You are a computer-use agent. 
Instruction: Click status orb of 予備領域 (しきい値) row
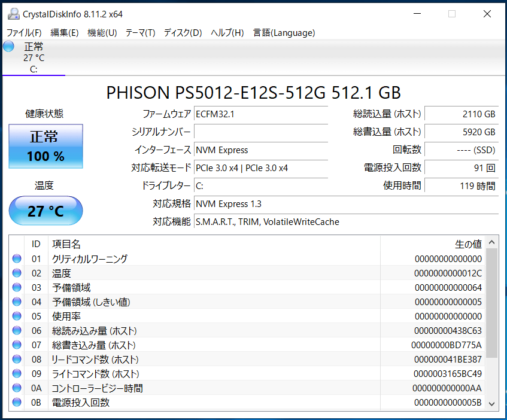click(17, 302)
